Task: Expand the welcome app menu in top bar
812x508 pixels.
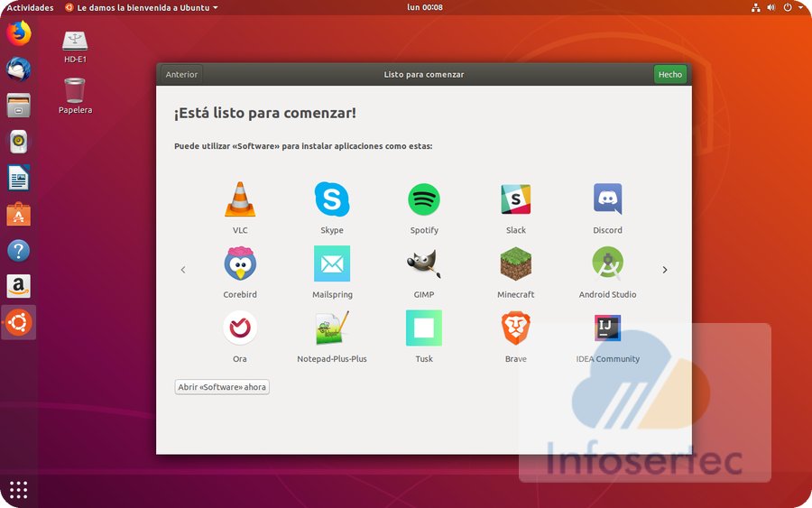Action: click(142, 7)
